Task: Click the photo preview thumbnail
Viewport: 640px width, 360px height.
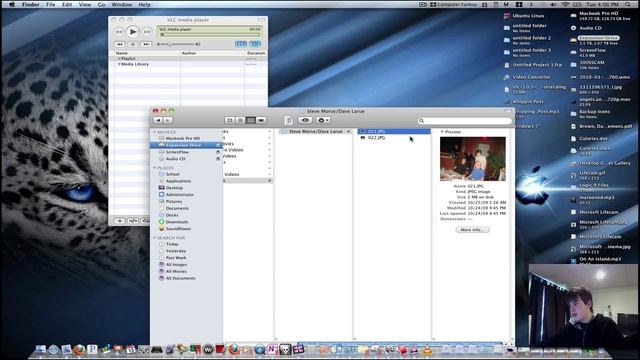Action: click(x=473, y=159)
